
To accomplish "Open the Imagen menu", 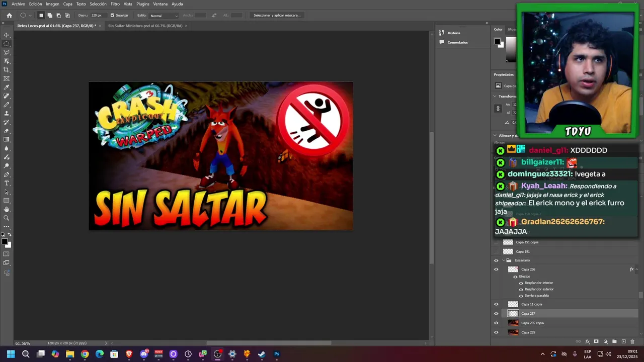I will point(53,4).
